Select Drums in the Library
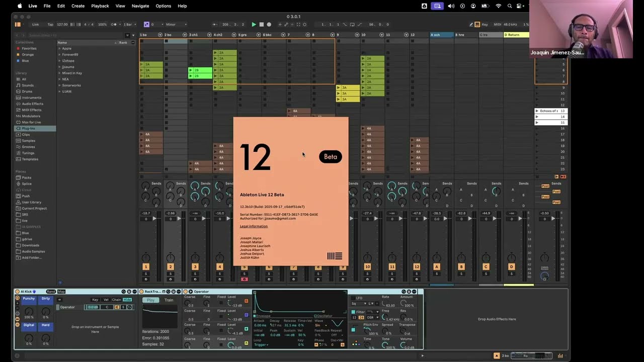Screen dimensions: 644x362 [27, 92]
